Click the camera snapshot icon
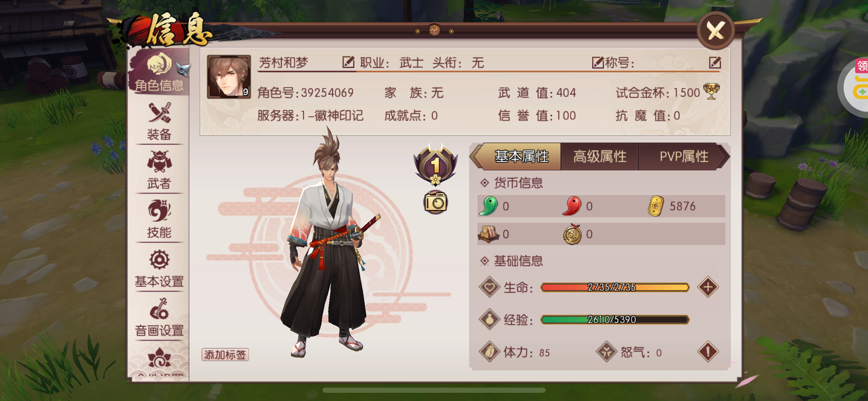This screenshot has height=401, width=868. 435,203
